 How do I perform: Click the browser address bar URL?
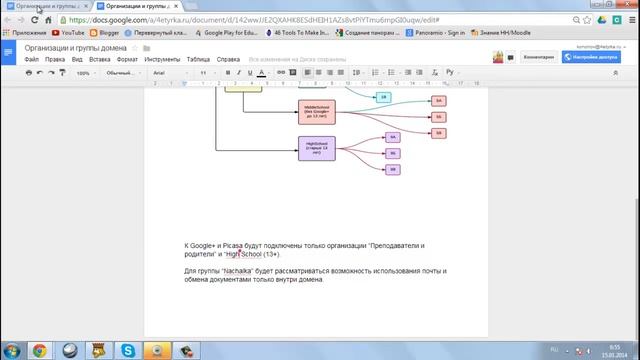pos(254,20)
